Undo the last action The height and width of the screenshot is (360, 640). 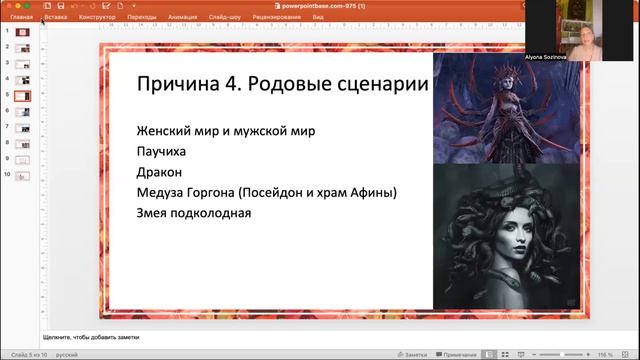[x=74, y=6]
